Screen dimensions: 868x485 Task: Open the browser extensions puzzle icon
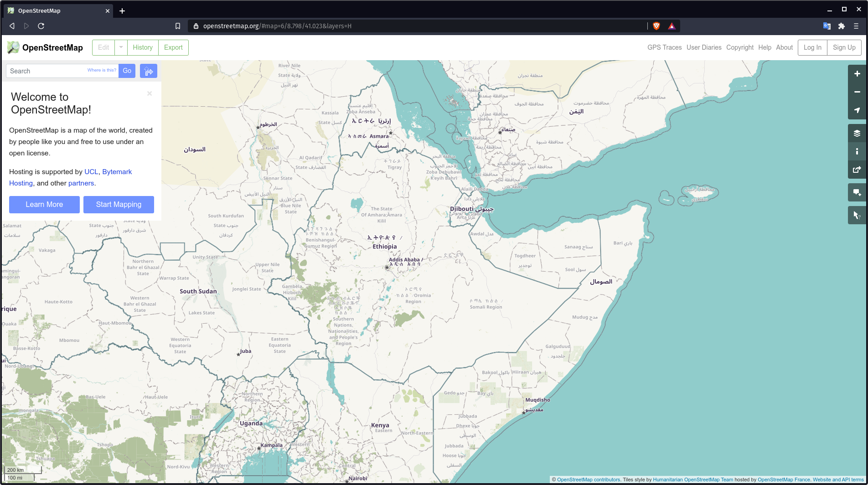(842, 26)
